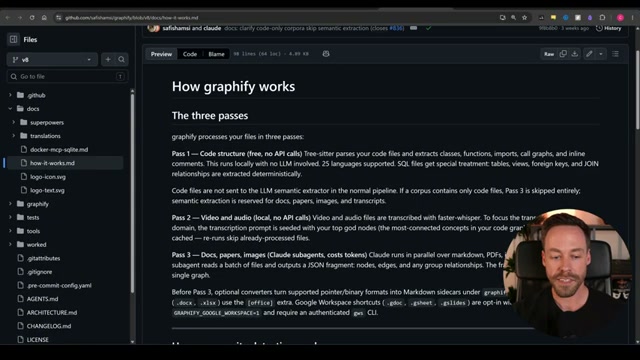
Task: Click the file tree vertical scrollbar
Action: [132, 192]
